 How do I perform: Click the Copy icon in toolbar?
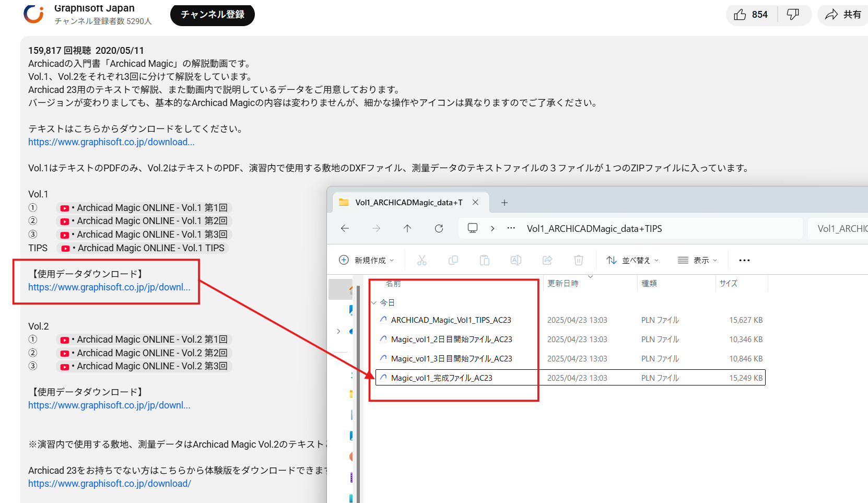pos(453,260)
